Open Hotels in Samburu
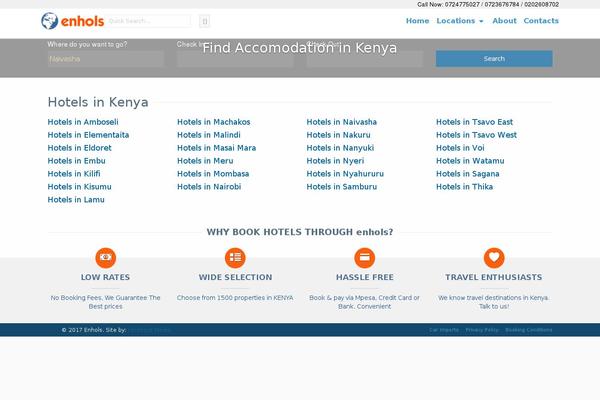This screenshot has height=400, width=600. (x=342, y=187)
